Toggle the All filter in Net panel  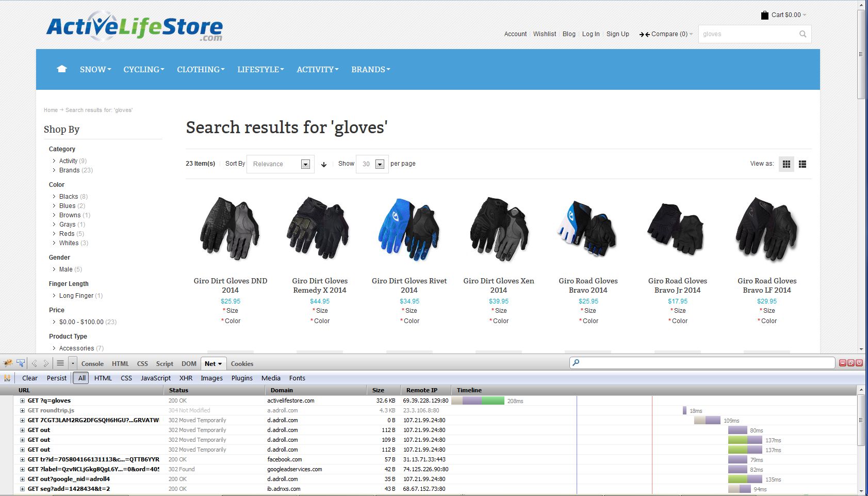(81, 378)
